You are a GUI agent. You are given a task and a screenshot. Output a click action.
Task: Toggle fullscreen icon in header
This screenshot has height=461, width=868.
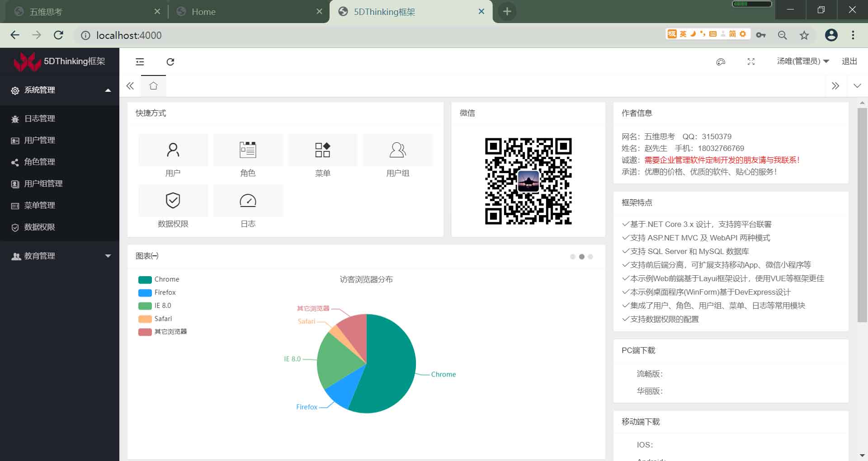[x=751, y=62]
